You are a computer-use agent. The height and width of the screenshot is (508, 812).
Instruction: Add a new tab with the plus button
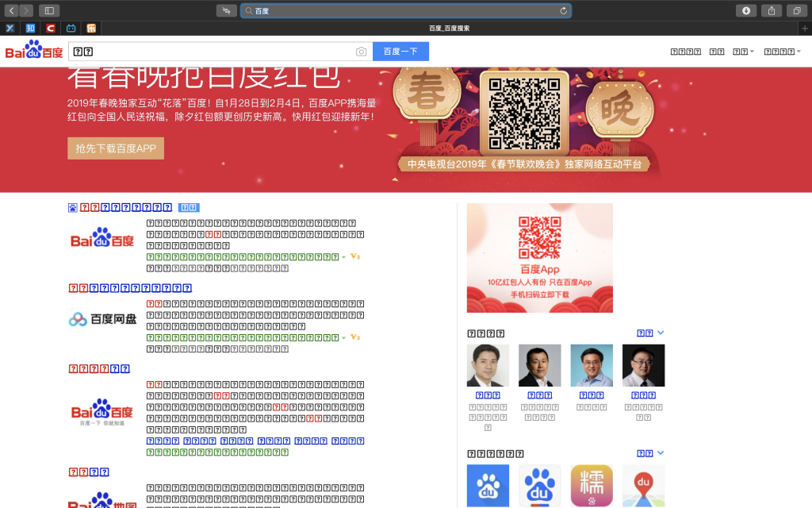tap(805, 29)
